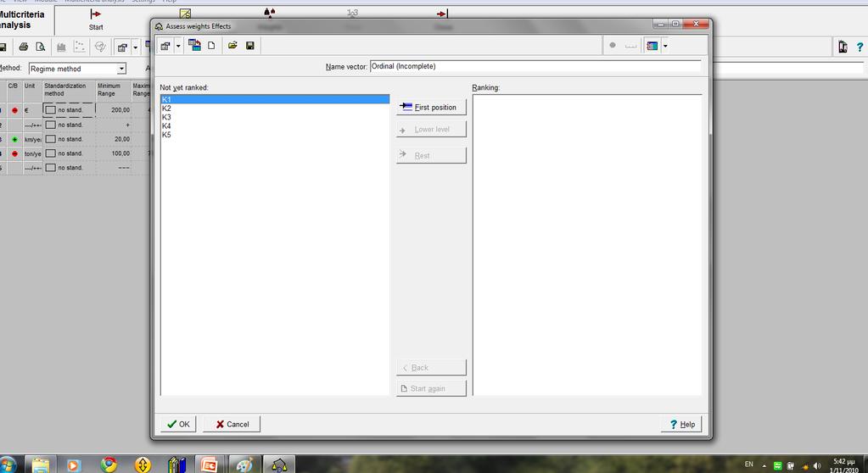Open the dropdown arrow beside the colored view icon
The height and width of the screenshot is (473, 868).
[x=665, y=46]
